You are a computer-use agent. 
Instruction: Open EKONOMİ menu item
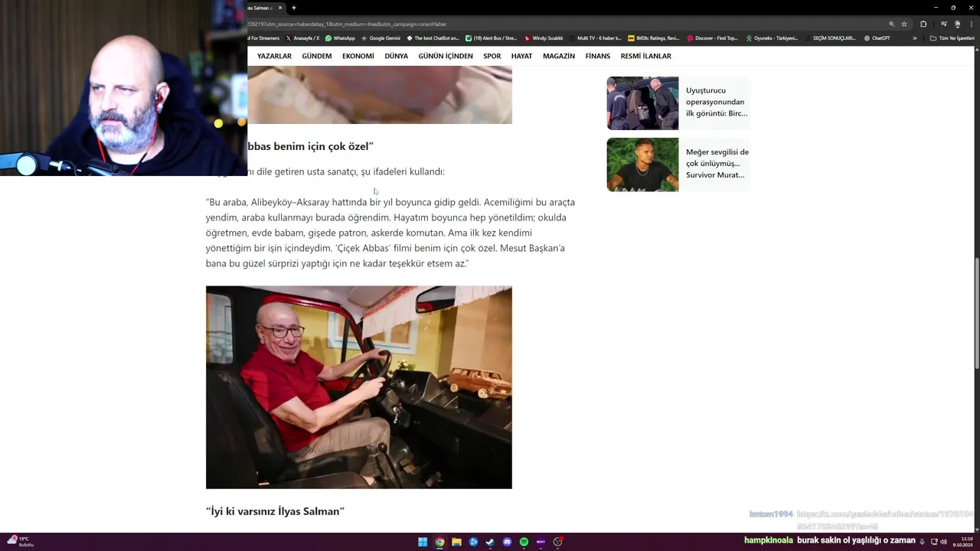click(358, 56)
